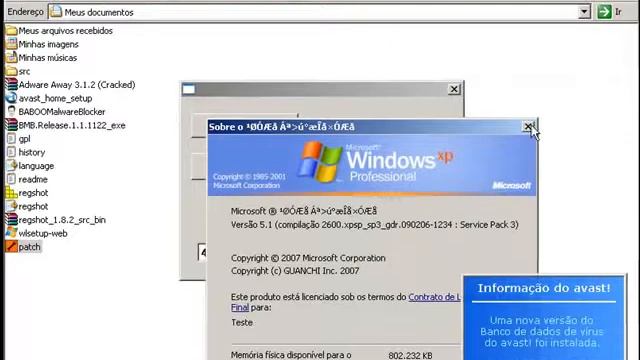Select the readme text file icon

[x=11, y=179]
